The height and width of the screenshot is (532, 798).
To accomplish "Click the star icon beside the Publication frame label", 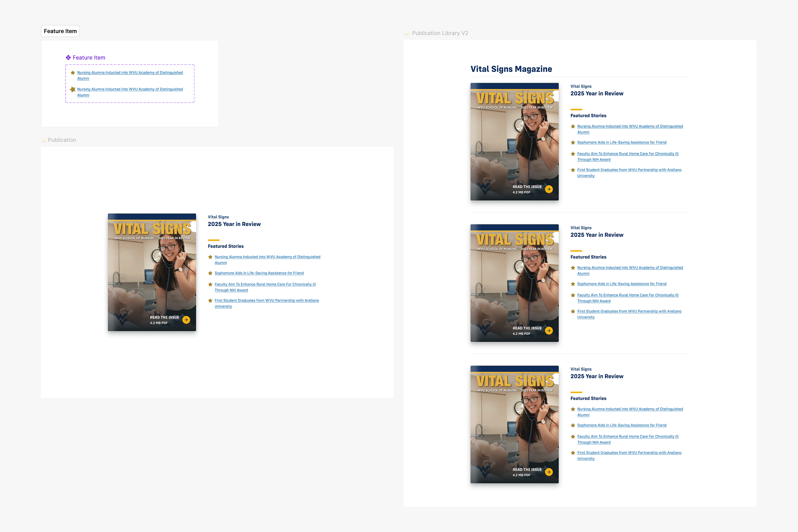I will click(44, 140).
